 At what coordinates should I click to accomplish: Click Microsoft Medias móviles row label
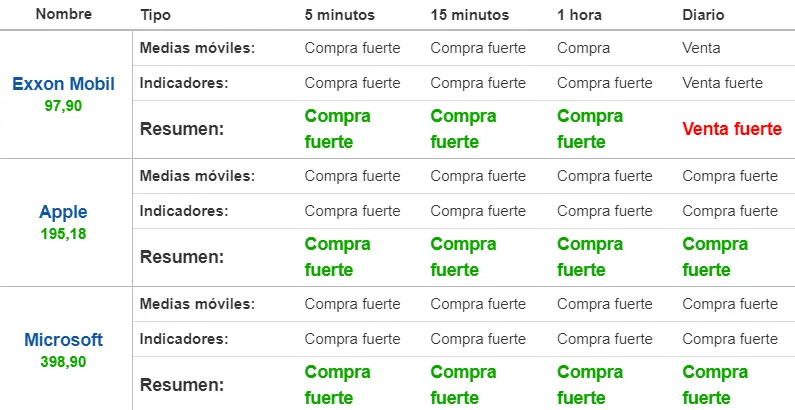pos(197,304)
